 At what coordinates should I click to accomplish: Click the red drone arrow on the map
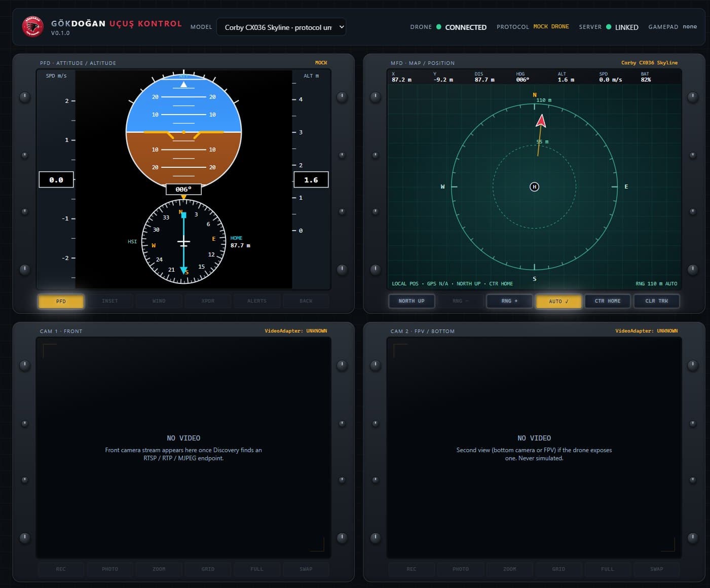click(x=541, y=121)
